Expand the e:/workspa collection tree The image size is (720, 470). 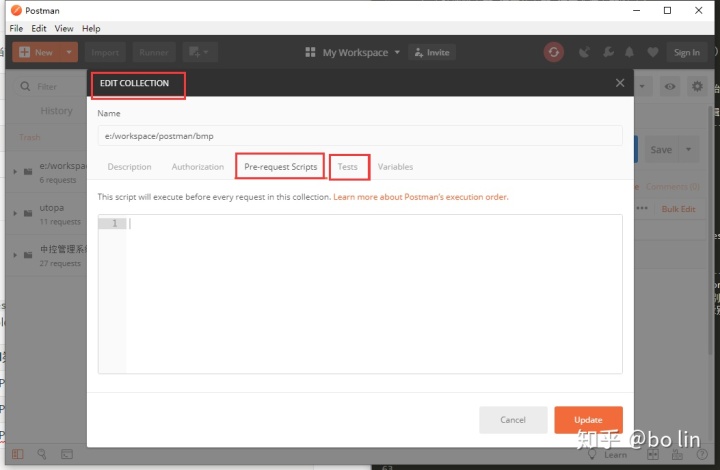coord(15,172)
